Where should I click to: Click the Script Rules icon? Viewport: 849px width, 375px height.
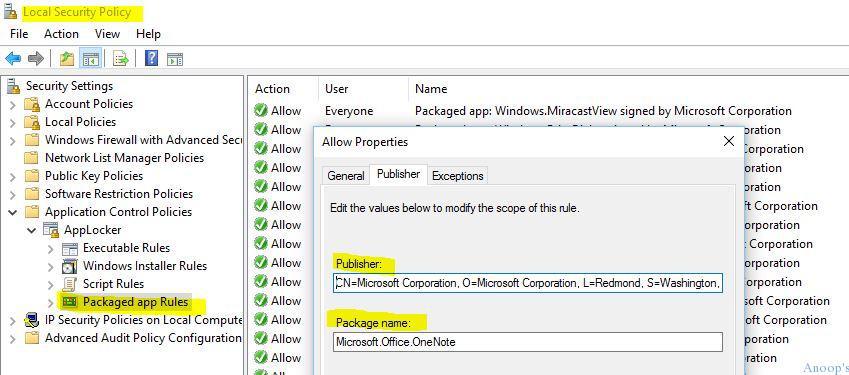pyautogui.click(x=70, y=284)
